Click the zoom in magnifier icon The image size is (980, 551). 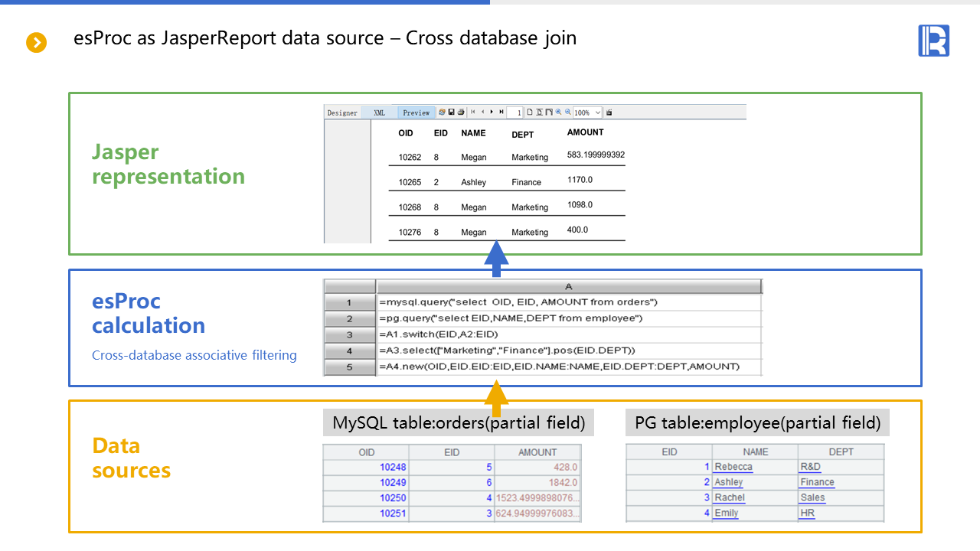click(559, 112)
